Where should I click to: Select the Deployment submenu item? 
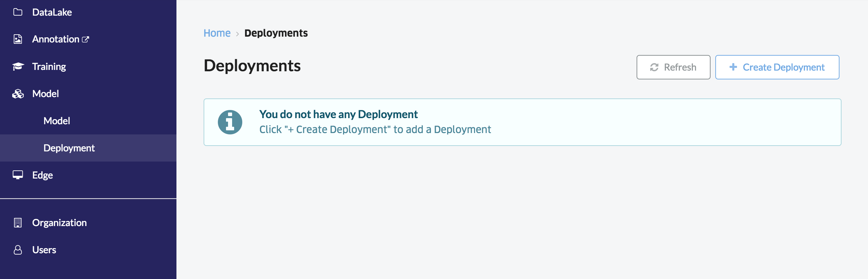pyautogui.click(x=88, y=148)
